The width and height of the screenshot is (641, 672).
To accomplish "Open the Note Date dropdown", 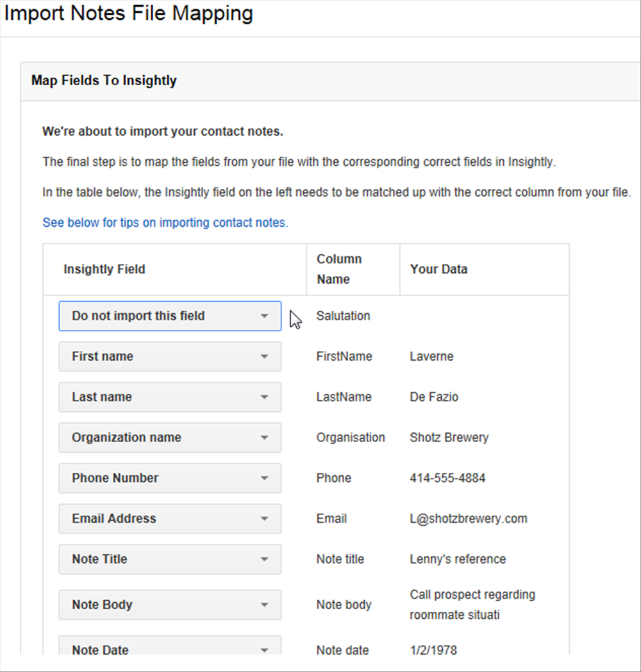I will [x=170, y=646].
